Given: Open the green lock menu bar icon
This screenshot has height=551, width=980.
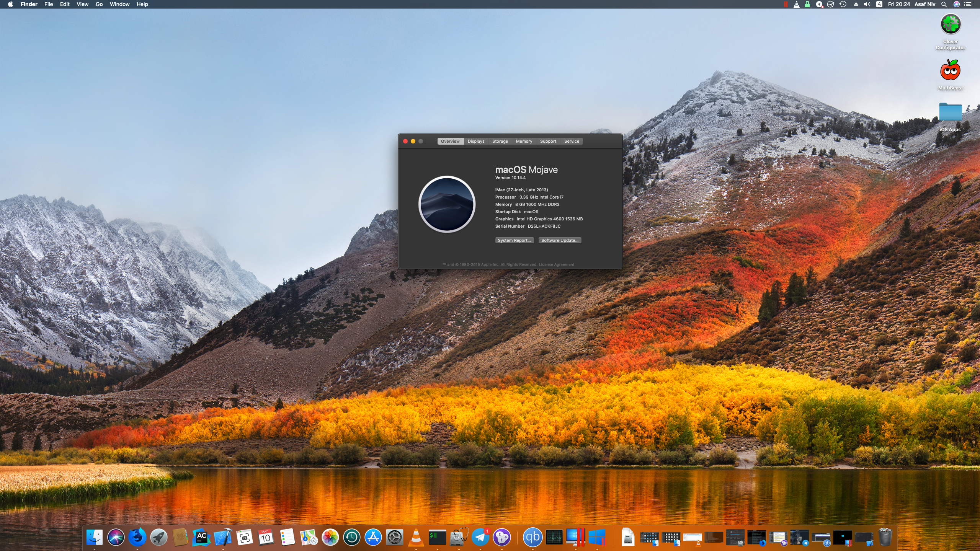Looking at the screenshot, I should [x=807, y=4].
